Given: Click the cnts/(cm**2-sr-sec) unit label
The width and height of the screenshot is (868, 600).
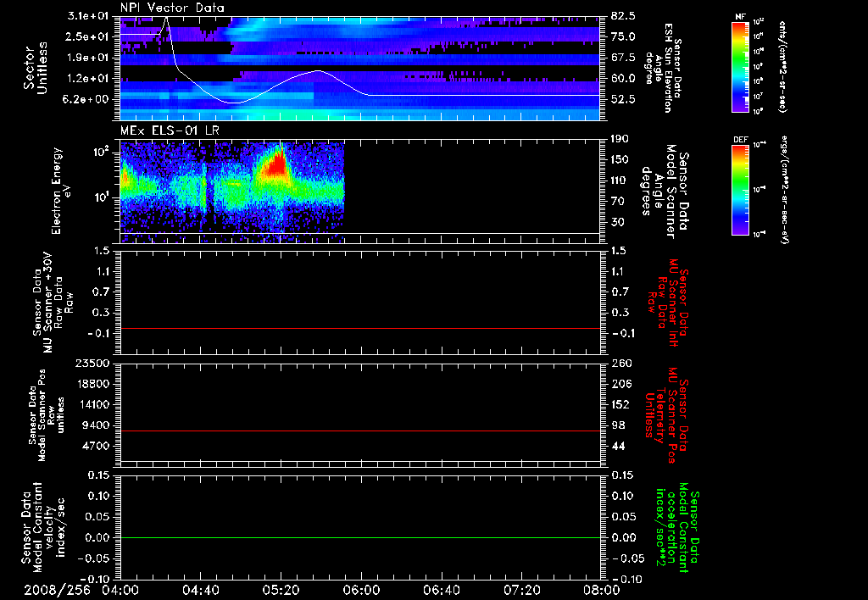Looking at the screenshot, I should click(782, 66).
